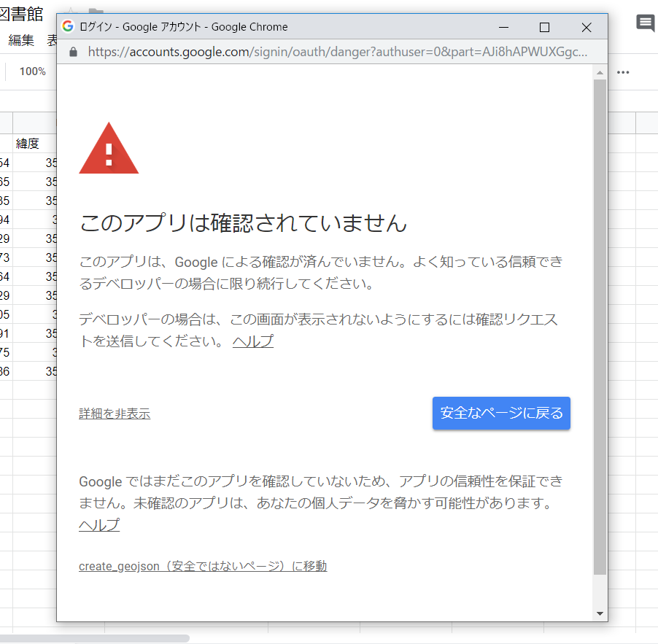
Task: Click the このアプリは確認されていません heading
Action: tap(244, 222)
